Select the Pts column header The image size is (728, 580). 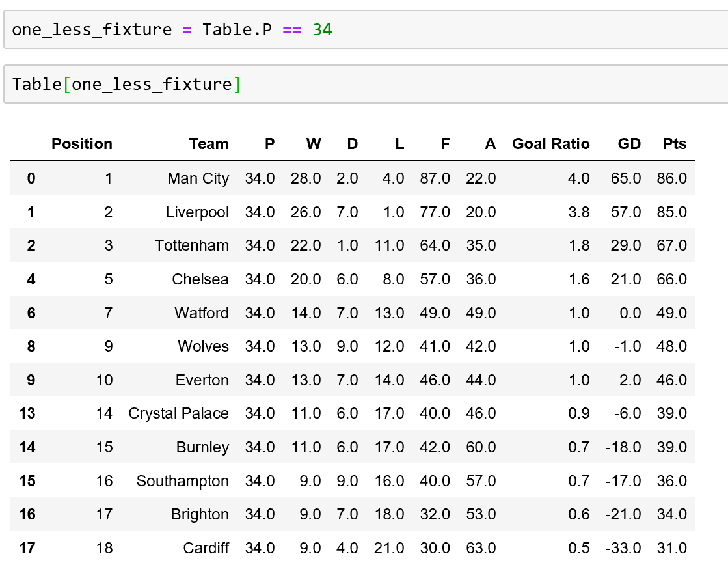[675, 144]
